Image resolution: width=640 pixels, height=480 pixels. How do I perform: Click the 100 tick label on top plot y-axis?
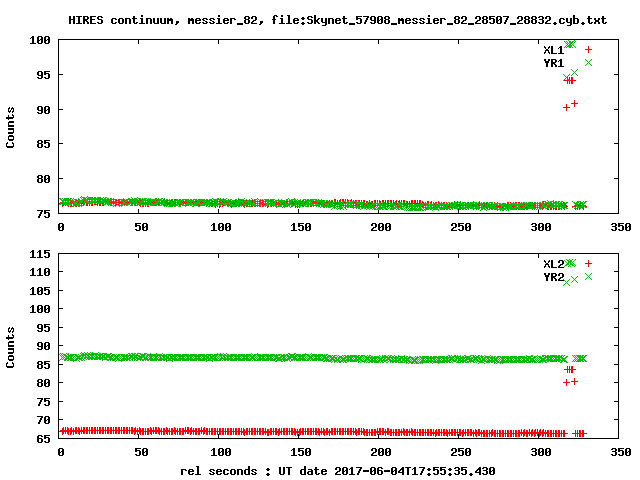40,40
